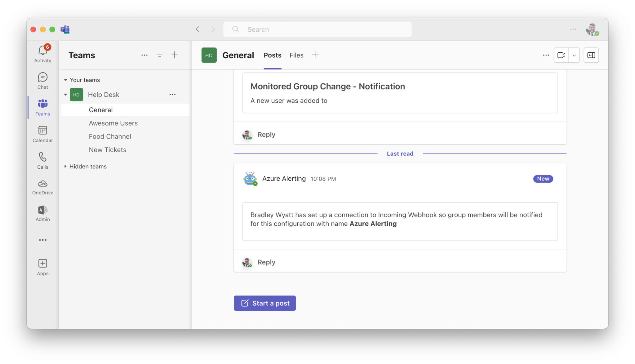The image size is (635, 364).
Task: Focus the Search input field
Action: click(x=317, y=29)
